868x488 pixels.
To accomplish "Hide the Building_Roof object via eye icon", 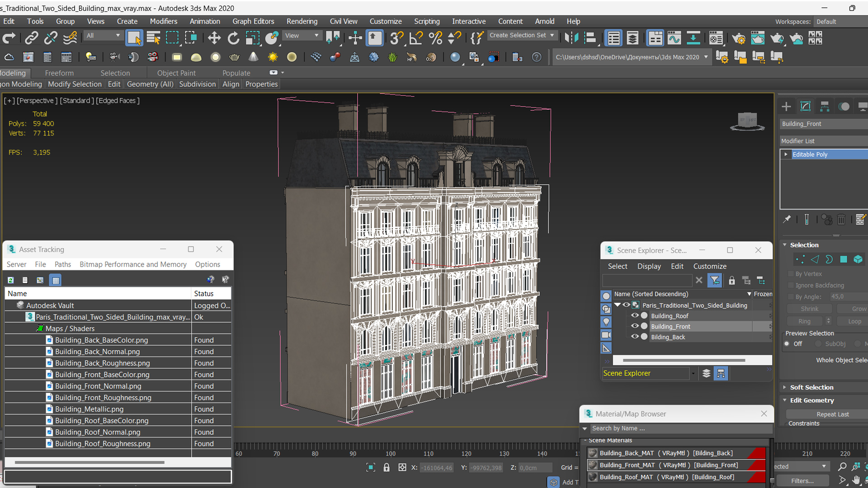I will [x=635, y=316].
